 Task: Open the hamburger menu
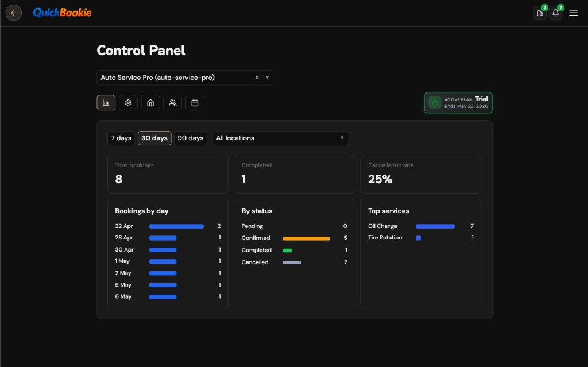[x=573, y=13]
